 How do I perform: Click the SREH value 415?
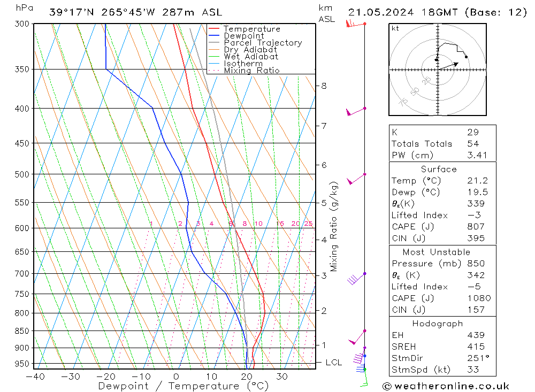[x=476, y=347]
